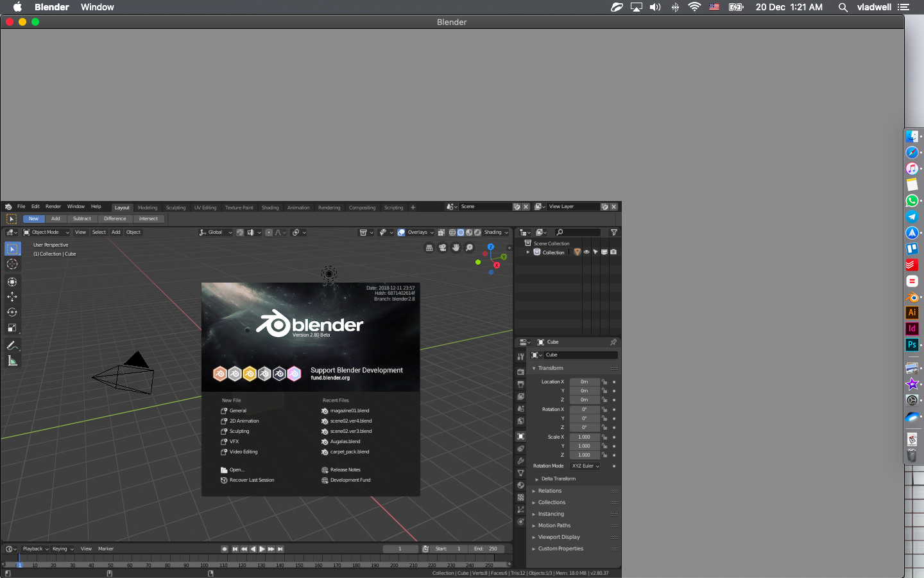Image resolution: width=924 pixels, height=578 pixels.
Task: Toggle the camera view button in the viewport
Action: (443, 248)
